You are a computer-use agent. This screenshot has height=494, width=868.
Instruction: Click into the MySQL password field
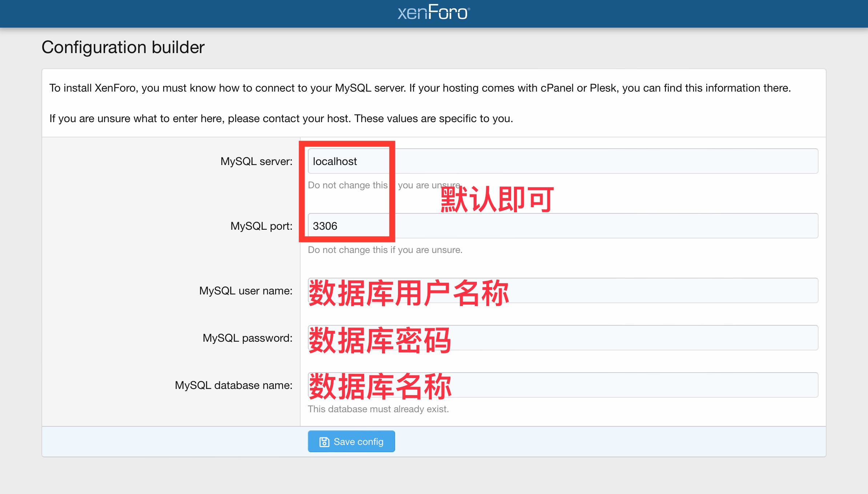tap(563, 338)
